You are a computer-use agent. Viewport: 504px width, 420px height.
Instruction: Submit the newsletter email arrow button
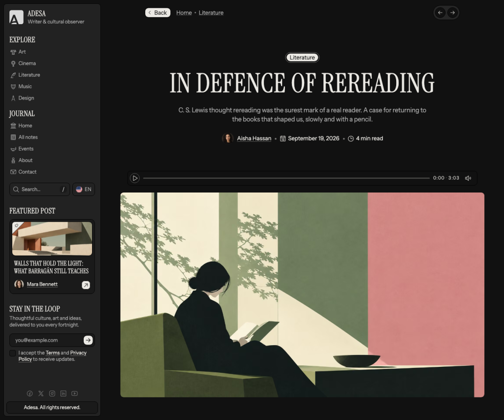click(88, 340)
